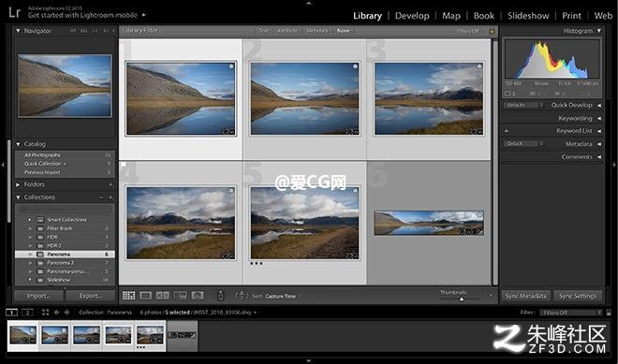Screen dimensions: 618x364
Task: Click the Import button
Action: [38, 296]
